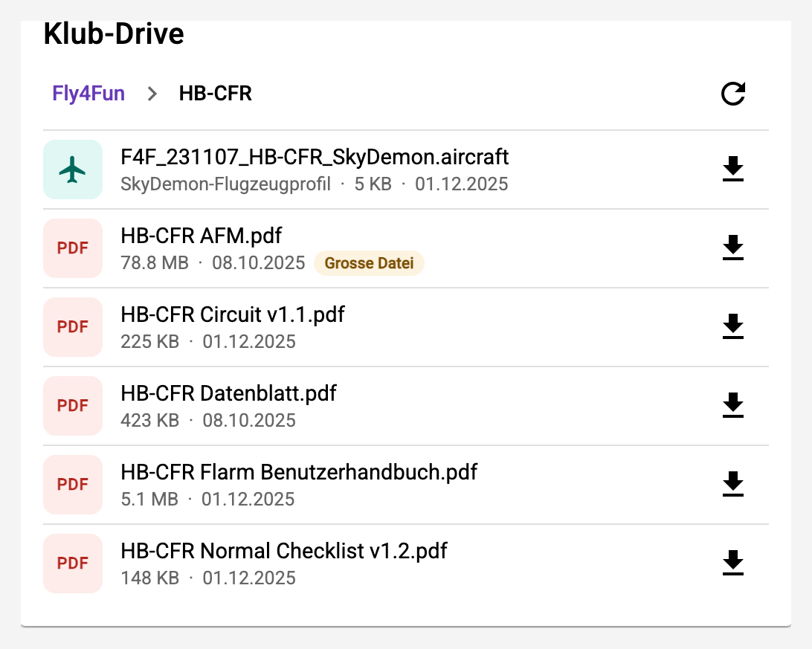Open file name HB-CFR Datenblatt.pdf
Screen dimensions: 812x649
[x=228, y=393]
